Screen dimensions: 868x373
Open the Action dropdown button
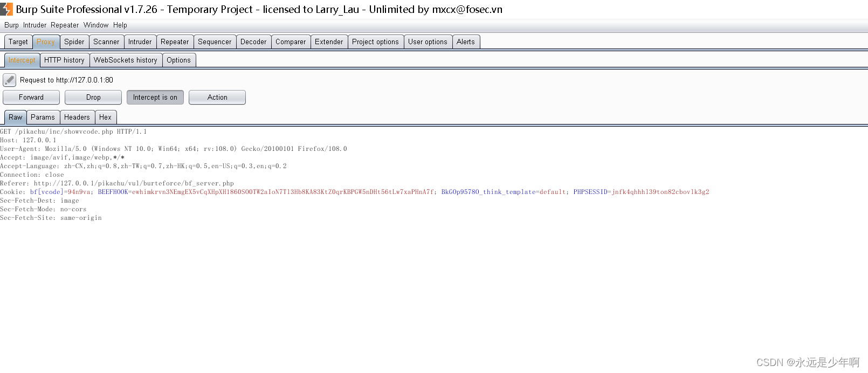(217, 98)
